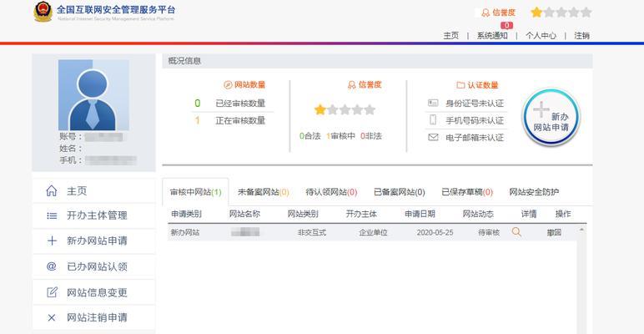
Task: Click 已经审核数量 row
Action: (233, 104)
